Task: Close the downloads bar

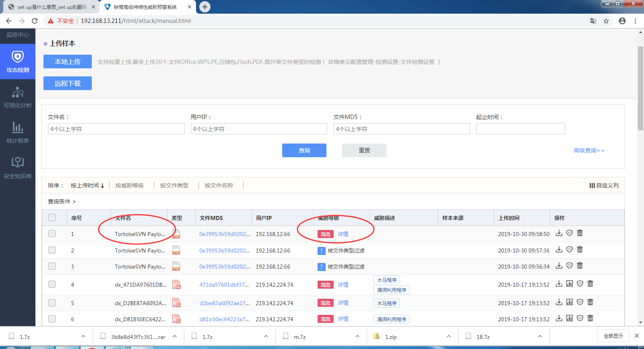Action: (637, 336)
